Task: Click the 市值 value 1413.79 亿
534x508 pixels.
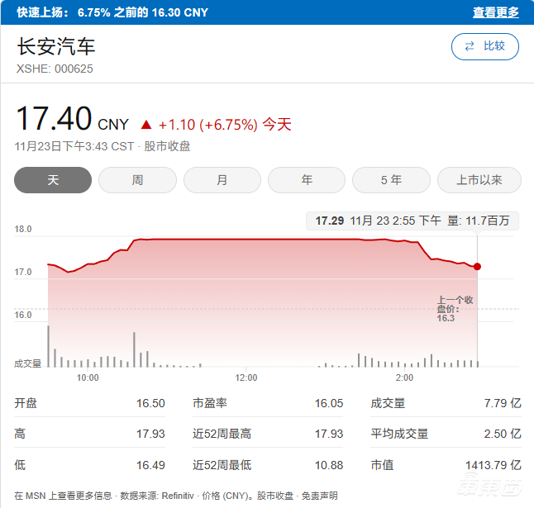Action: pos(493,465)
